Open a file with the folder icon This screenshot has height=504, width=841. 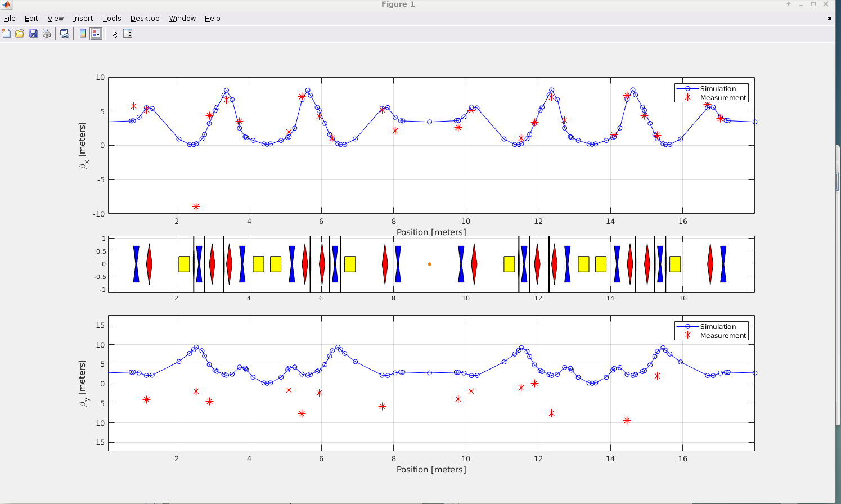pyautogui.click(x=20, y=34)
